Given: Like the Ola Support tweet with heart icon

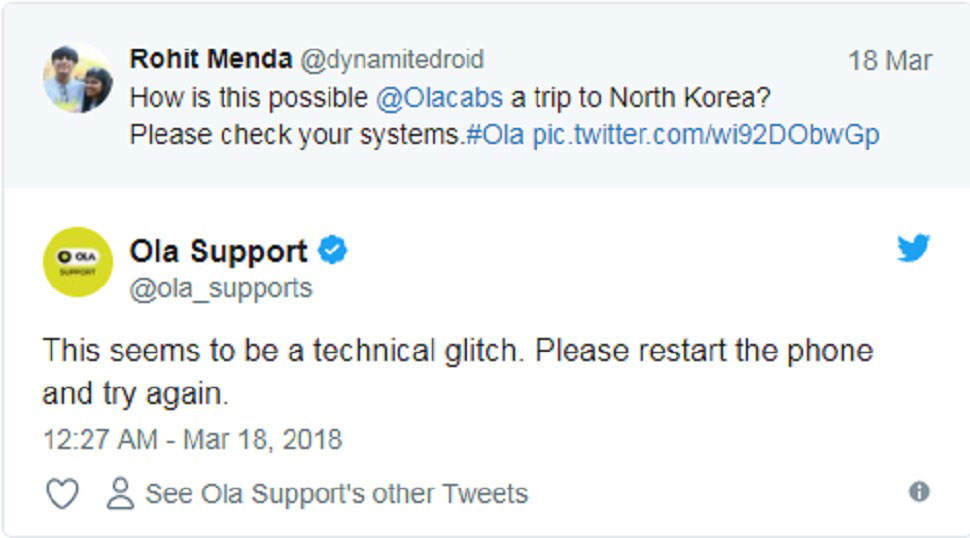Looking at the screenshot, I should [x=62, y=493].
